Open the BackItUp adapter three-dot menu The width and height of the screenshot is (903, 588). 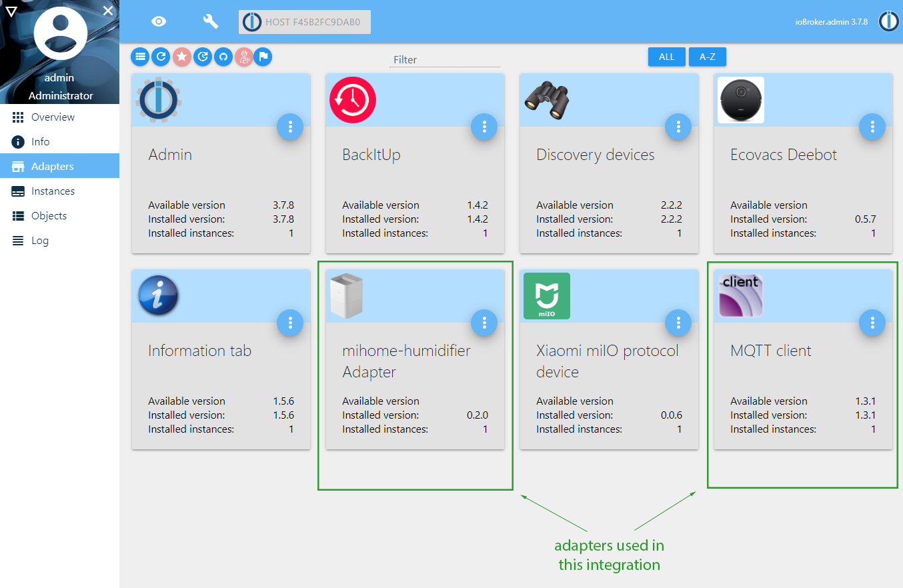484,127
